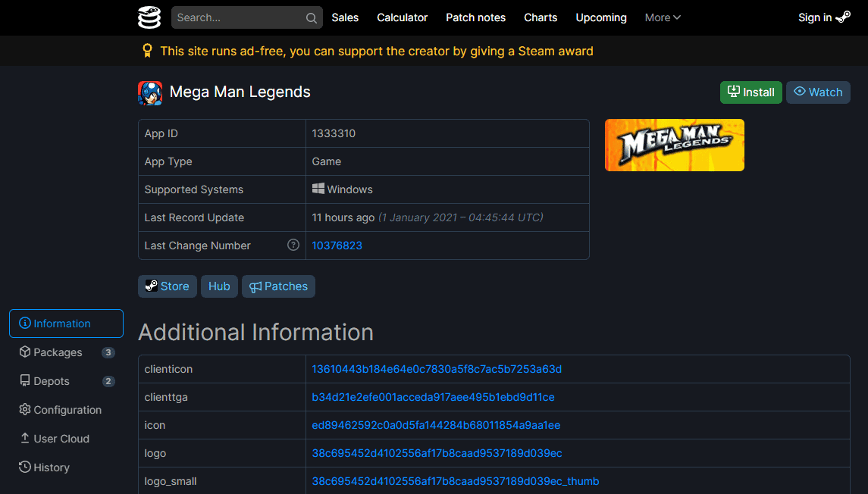
Task: Click the Steam icon on Store button
Action: (151, 286)
